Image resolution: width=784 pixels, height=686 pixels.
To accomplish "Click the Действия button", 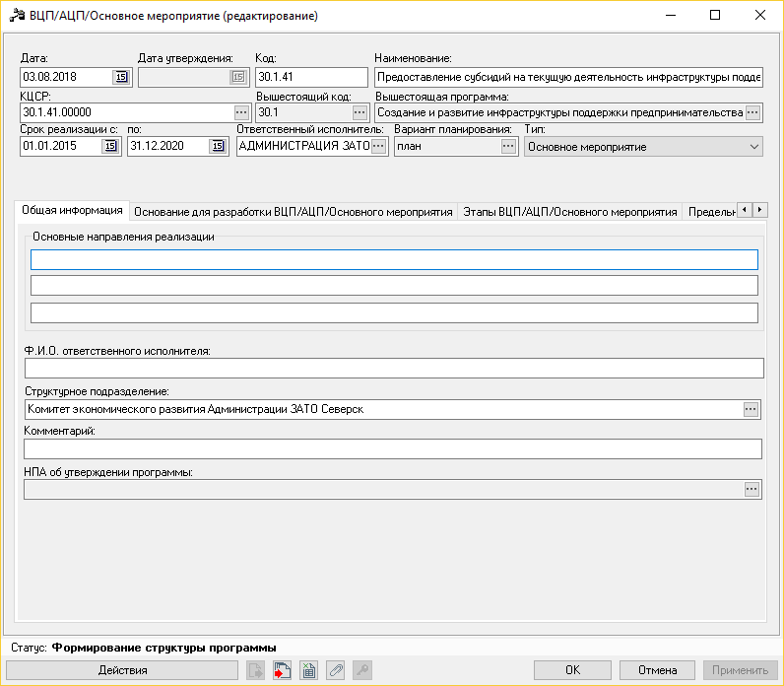I will click(122, 670).
